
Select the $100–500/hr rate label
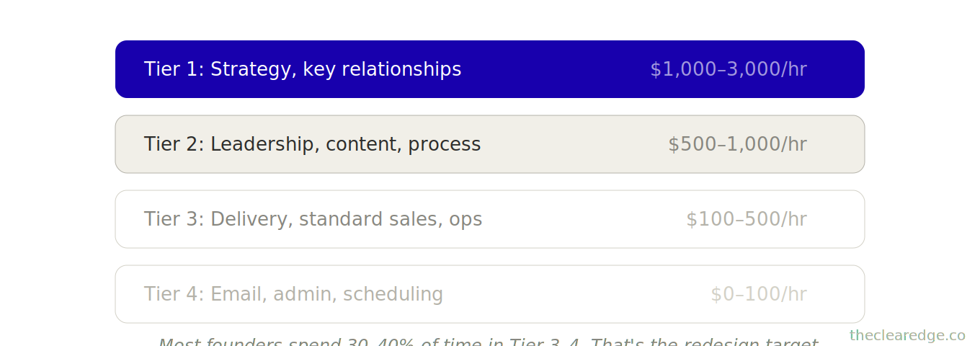tap(746, 219)
